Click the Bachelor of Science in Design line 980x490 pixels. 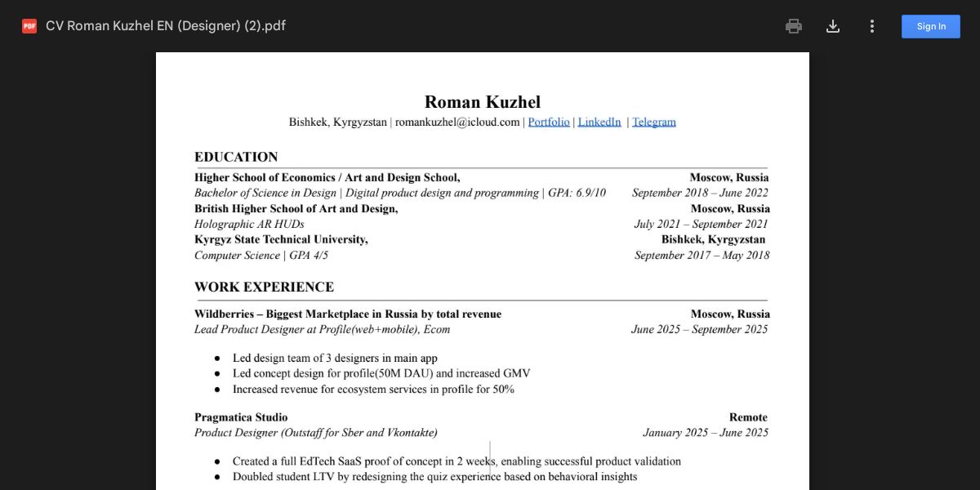tap(400, 193)
